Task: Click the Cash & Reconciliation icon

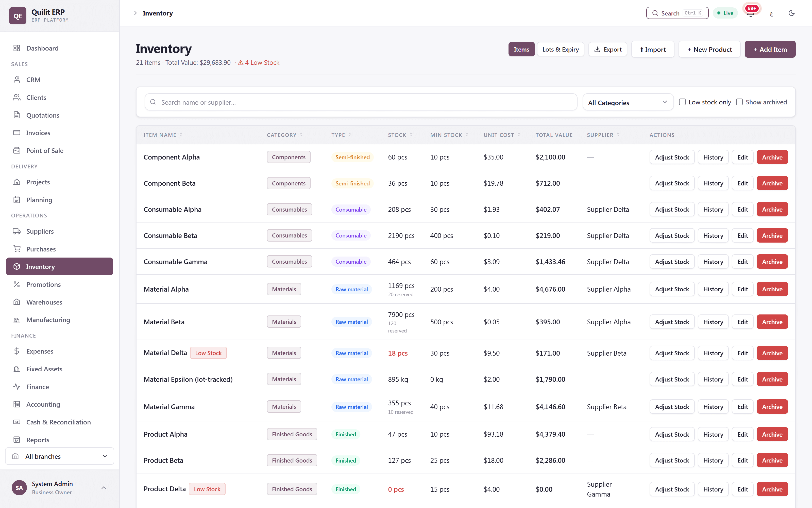Action: tap(17, 422)
